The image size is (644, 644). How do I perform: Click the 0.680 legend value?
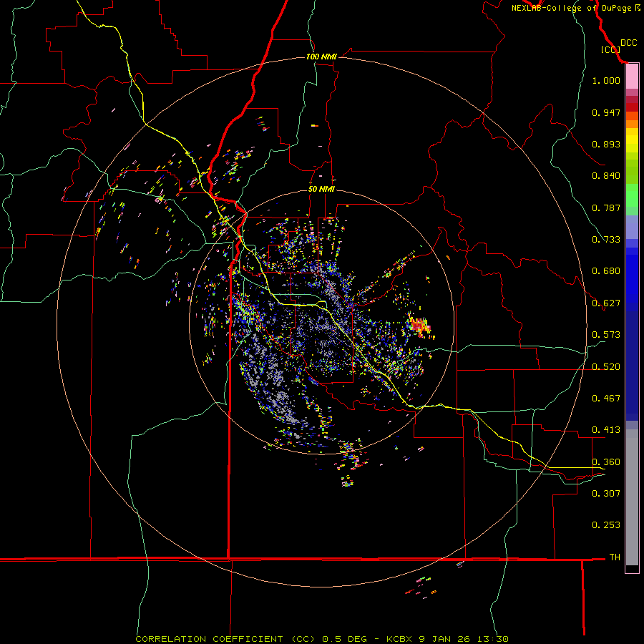click(606, 271)
